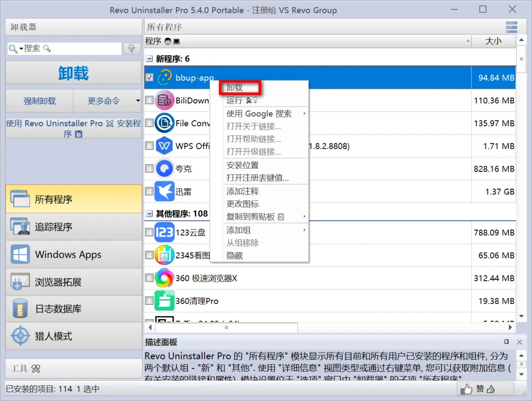Sort by 大小 column header
The height and width of the screenshot is (401, 532).
tap(493, 41)
